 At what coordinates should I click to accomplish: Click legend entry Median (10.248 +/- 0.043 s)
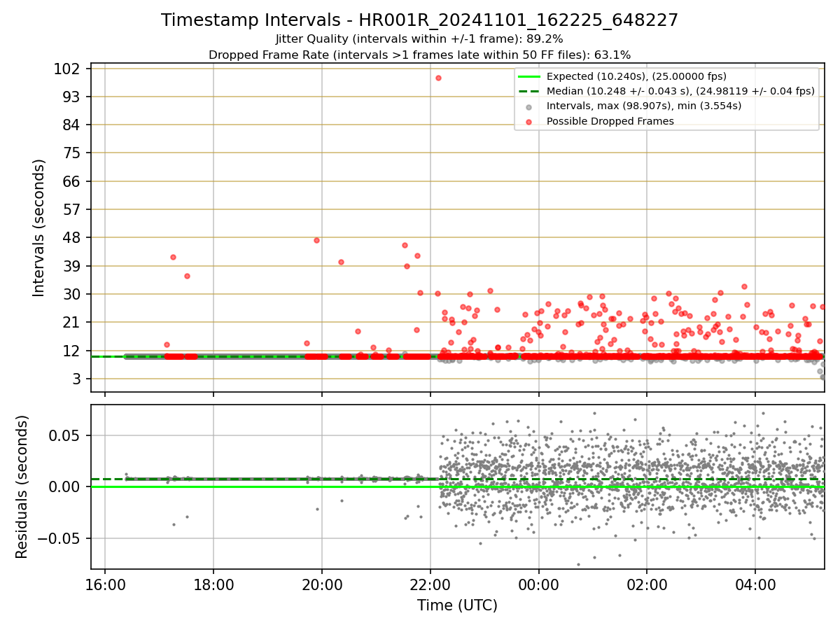point(680,91)
